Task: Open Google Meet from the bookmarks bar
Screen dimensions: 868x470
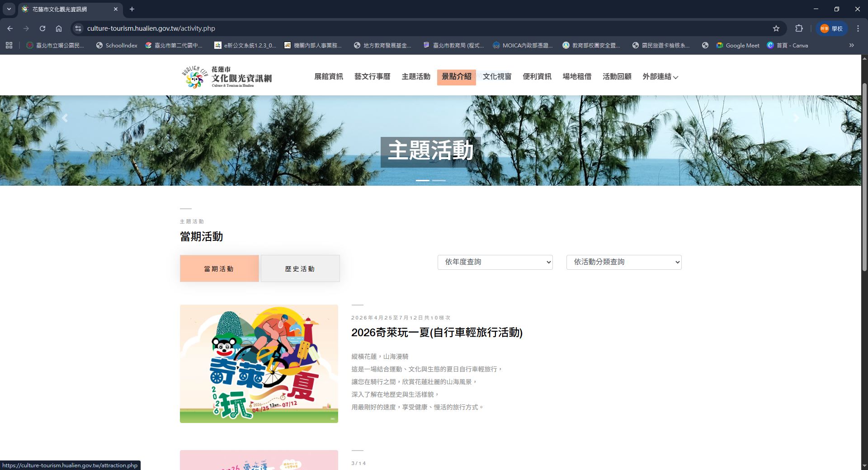Action: pyautogui.click(x=737, y=45)
